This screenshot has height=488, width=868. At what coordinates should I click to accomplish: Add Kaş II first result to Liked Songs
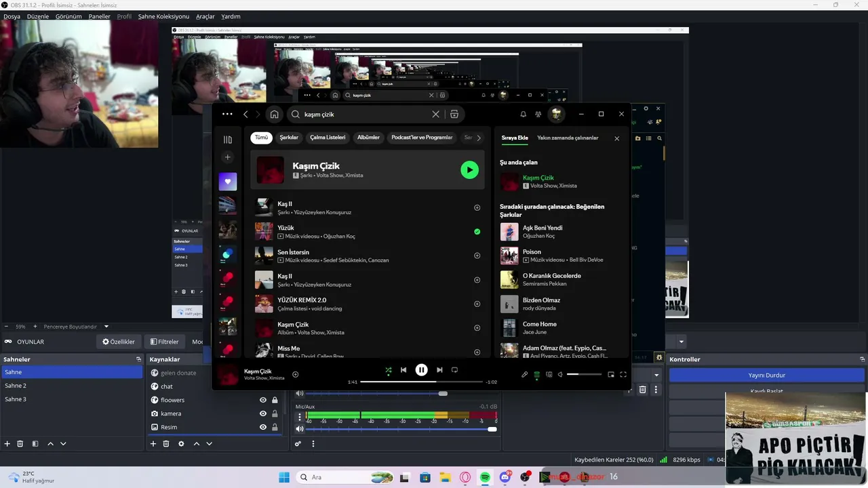(x=477, y=207)
